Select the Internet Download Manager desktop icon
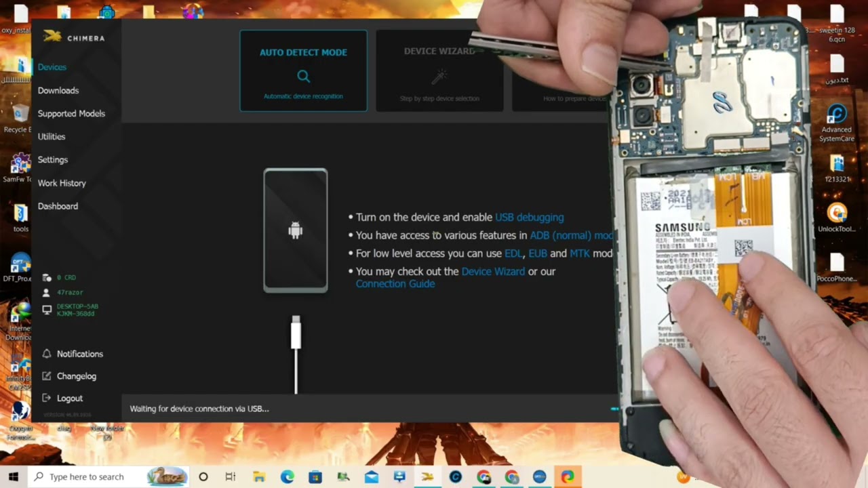The width and height of the screenshot is (868, 488). tap(18, 322)
